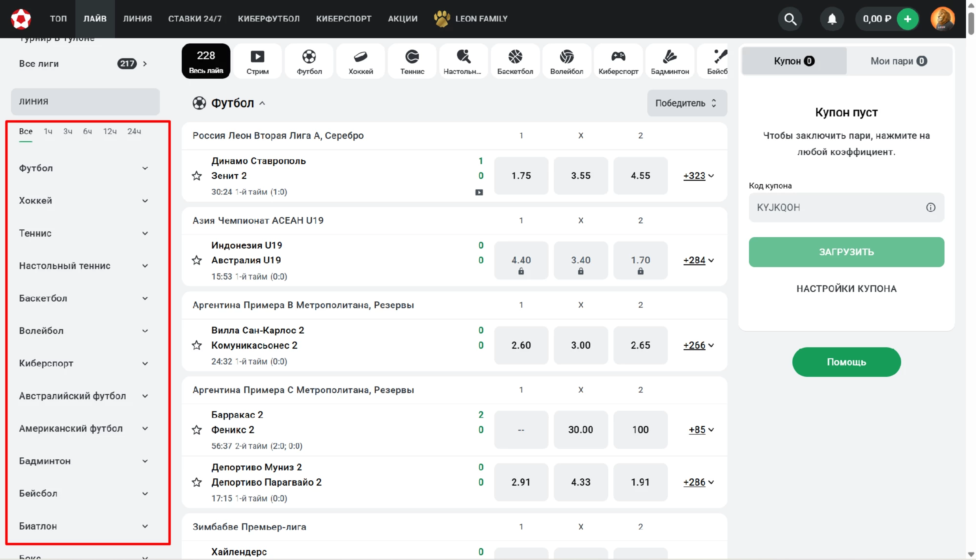The width and height of the screenshot is (976, 560).
Task: Select the Теннис sport filter icon
Action: [412, 61]
